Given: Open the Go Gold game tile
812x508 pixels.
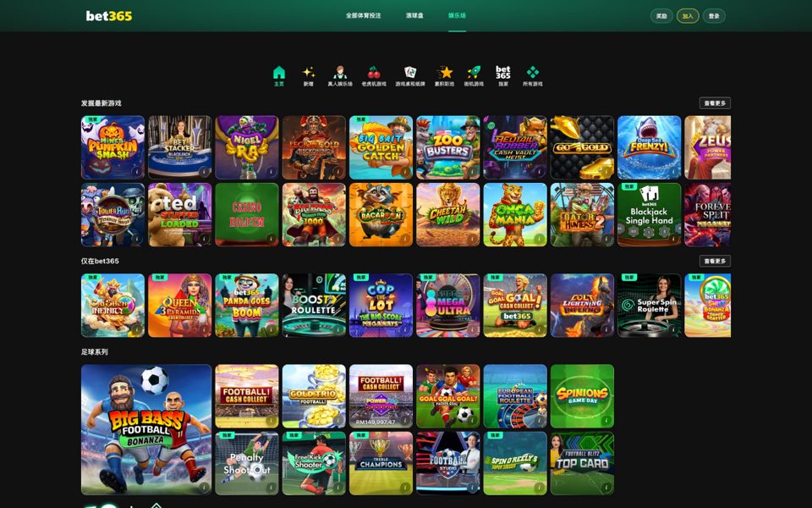Looking at the screenshot, I should [582, 147].
